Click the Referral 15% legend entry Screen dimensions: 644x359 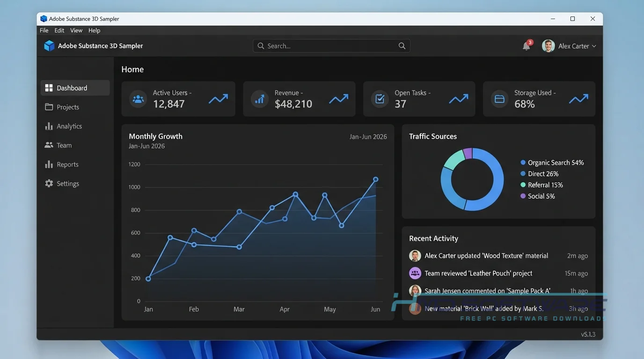tap(542, 185)
